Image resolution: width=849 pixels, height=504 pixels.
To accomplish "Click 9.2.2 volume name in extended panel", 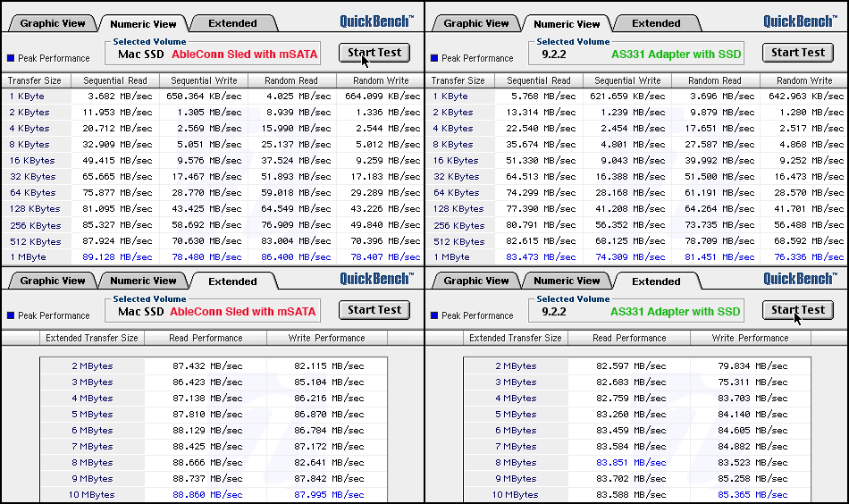I will 554,311.
